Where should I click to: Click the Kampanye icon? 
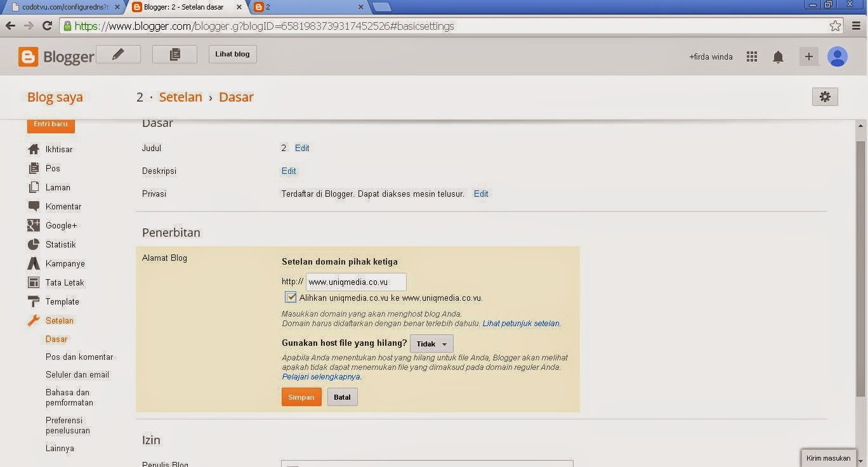coord(34,263)
